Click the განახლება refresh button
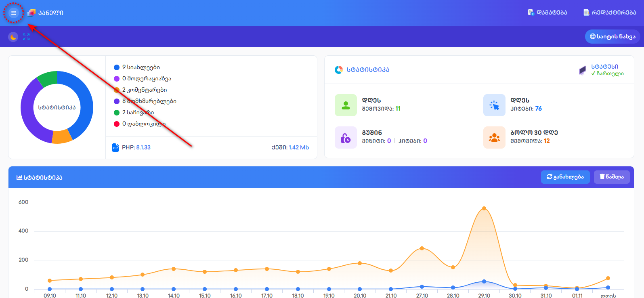Screen dimensions: 644x298 (x=565, y=177)
